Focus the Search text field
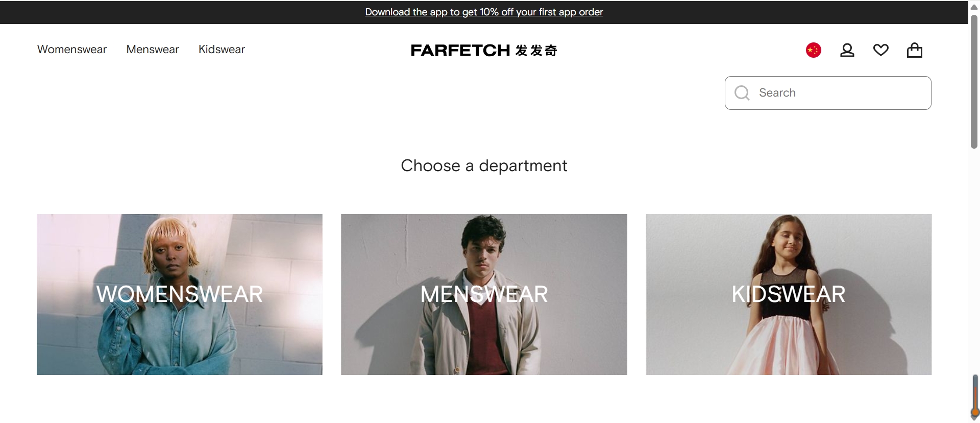This screenshot has width=980, height=423. point(828,93)
